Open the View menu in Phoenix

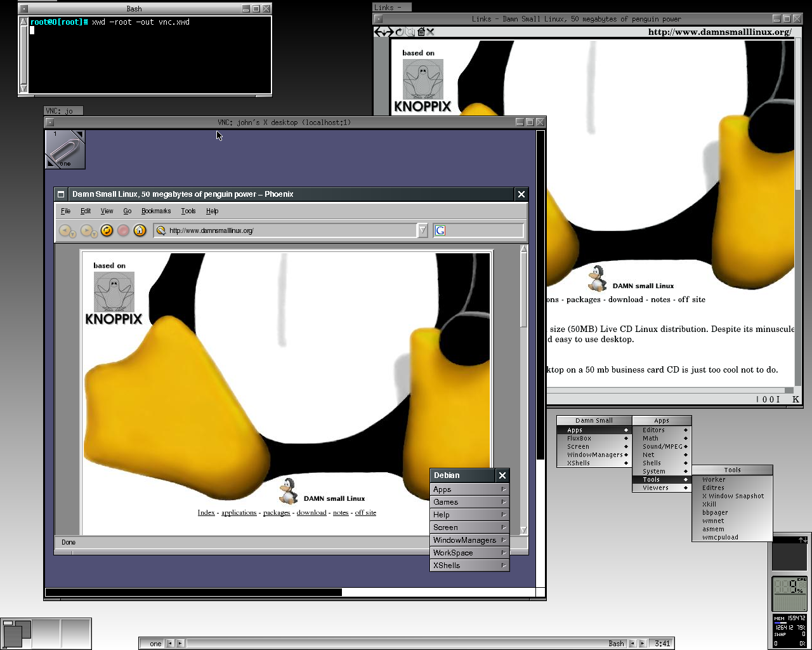pyautogui.click(x=107, y=211)
